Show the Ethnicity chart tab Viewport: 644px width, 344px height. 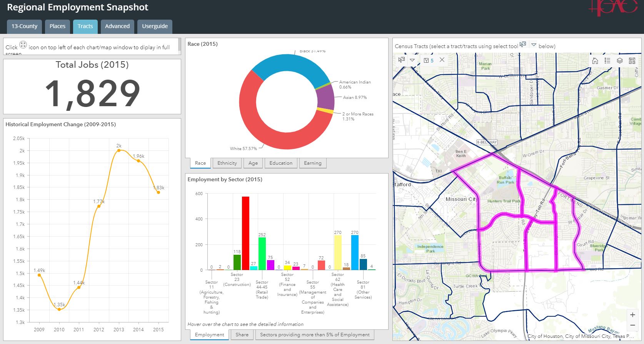tap(227, 163)
